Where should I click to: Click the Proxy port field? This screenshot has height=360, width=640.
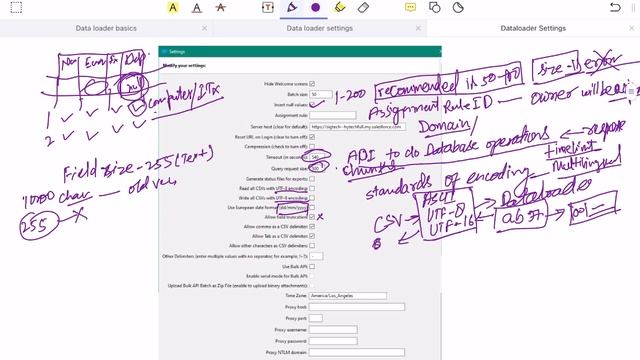[x=316, y=318]
